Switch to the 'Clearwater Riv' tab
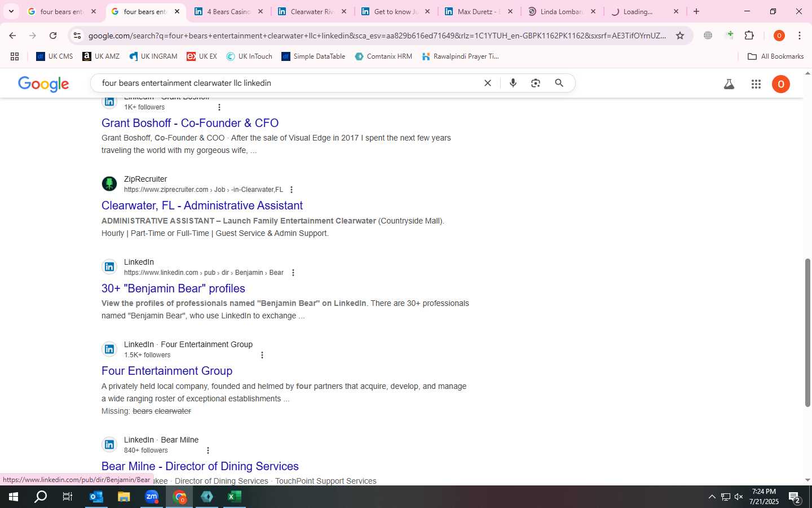Image resolution: width=812 pixels, height=508 pixels. click(x=311, y=11)
